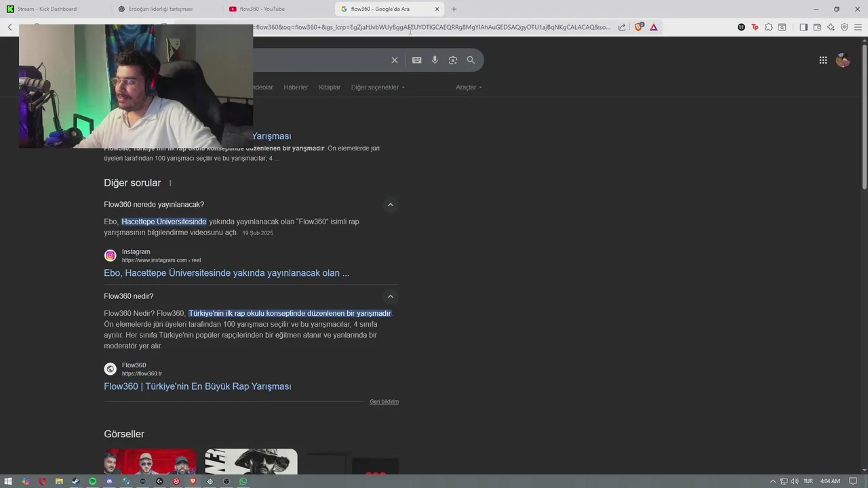Open the extensions puzzle icon
Viewport: 868px width, 488px height.
(768, 28)
